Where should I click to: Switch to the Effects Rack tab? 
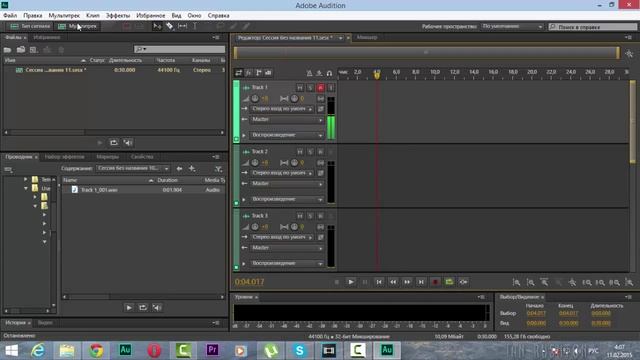[x=64, y=157]
